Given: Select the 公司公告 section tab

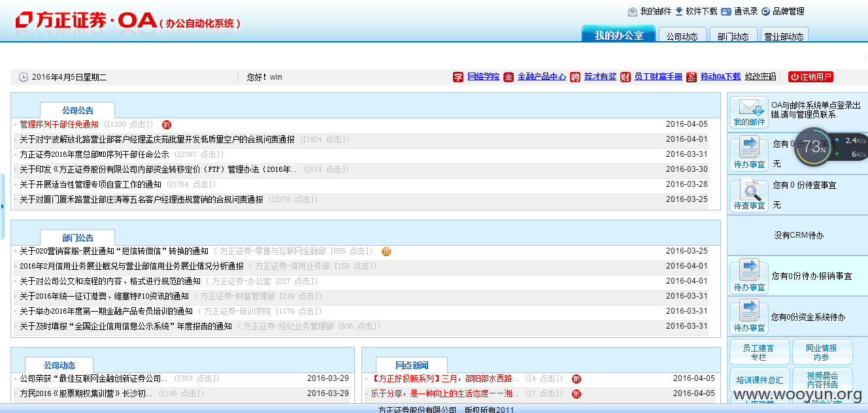Looking at the screenshot, I should click(77, 110).
